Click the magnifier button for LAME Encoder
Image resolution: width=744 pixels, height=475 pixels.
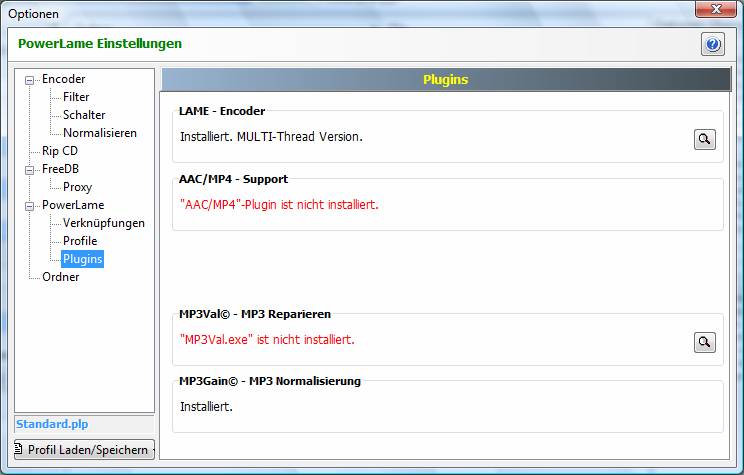[705, 139]
